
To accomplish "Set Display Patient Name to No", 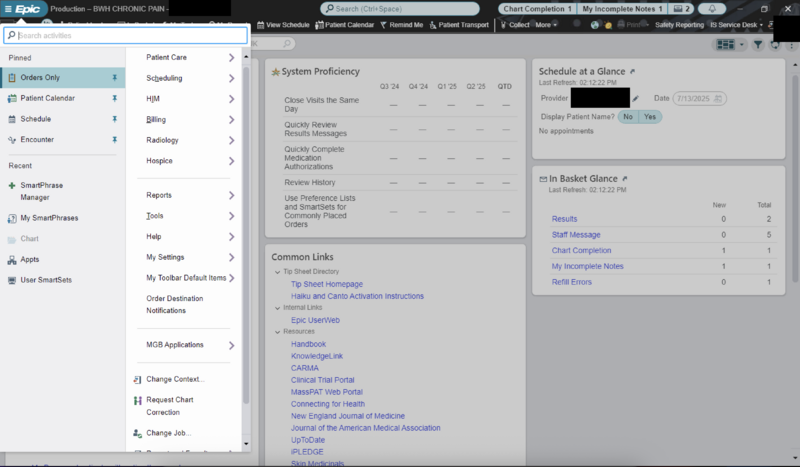I will pos(627,116).
